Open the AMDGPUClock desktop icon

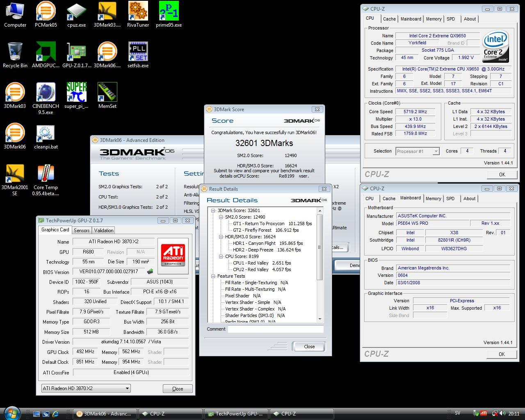pyautogui.click(x=46, y=55)
